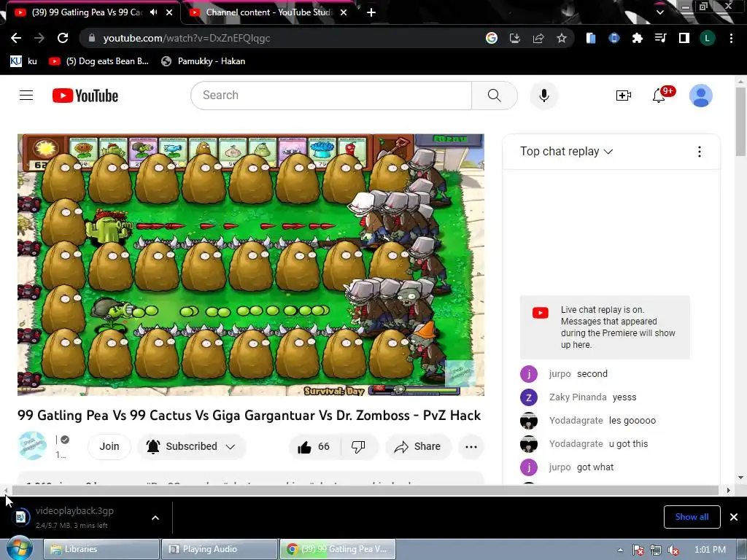Switch to Channel content YouTube Studio tab
The image size is (747, 560).
tap(269, 12)
